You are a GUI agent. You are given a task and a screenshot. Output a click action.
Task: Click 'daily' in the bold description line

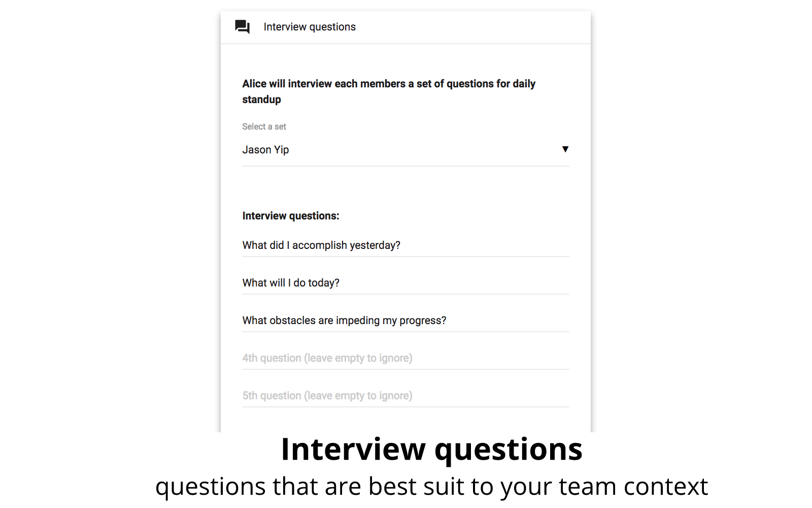(524, 84)
